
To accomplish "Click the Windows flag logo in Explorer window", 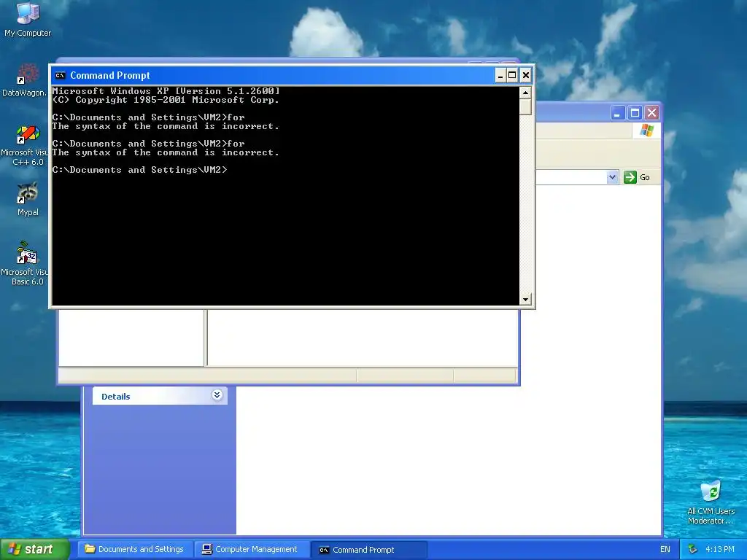I will point(647,131).
